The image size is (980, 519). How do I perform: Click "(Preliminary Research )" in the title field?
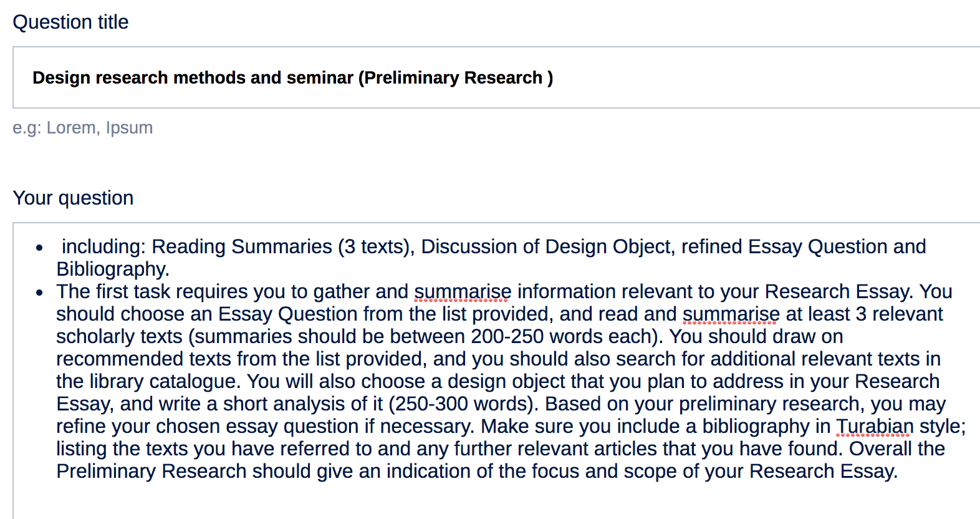pos(455,77)
